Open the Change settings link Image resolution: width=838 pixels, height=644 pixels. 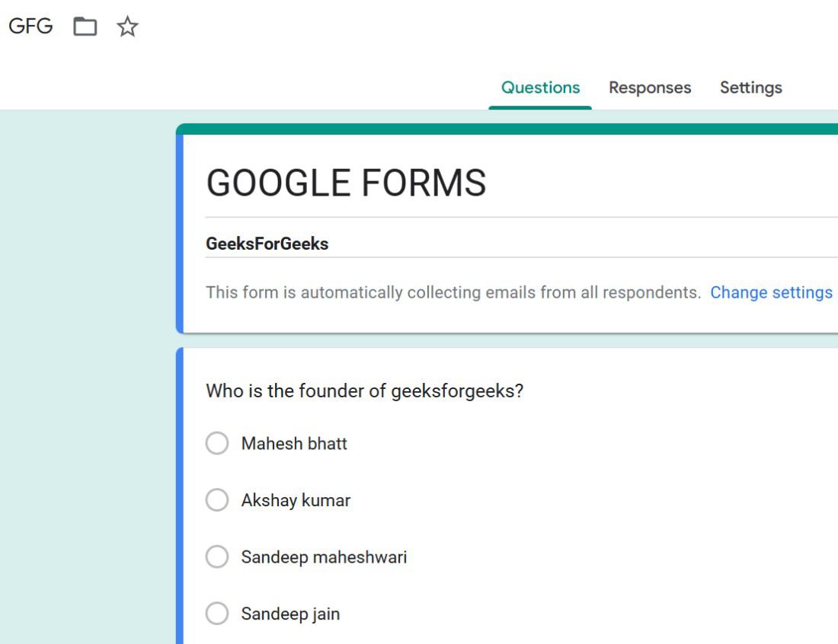tap(771, 292)
